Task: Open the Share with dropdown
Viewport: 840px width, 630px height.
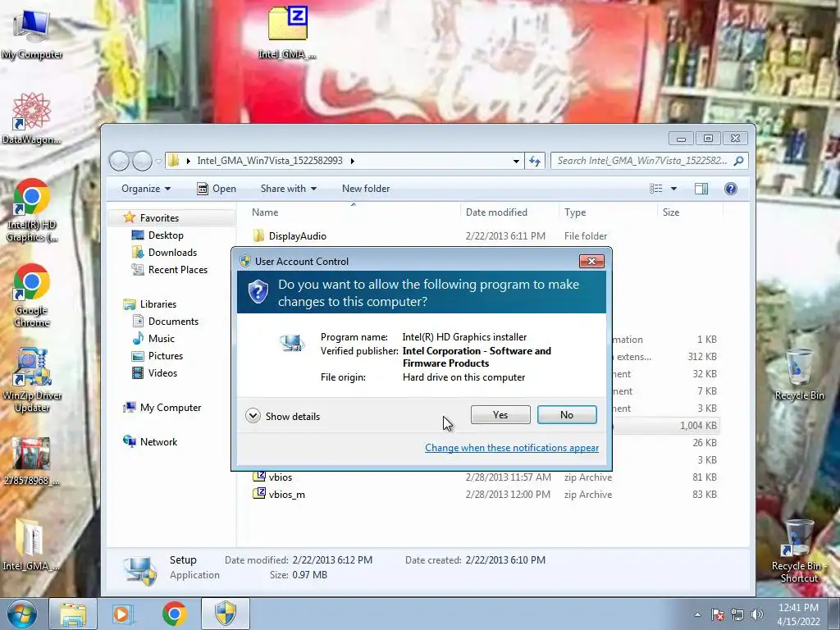Action: (288, 189)
